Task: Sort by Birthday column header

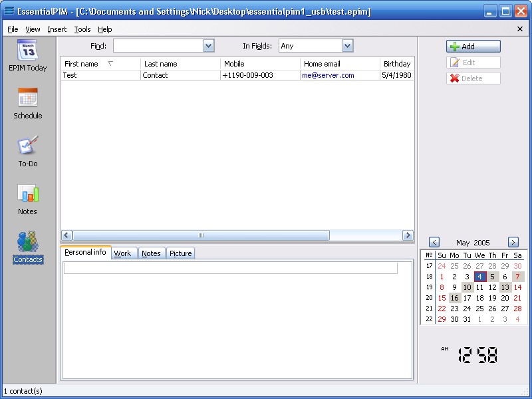Action: coord(396,64)
